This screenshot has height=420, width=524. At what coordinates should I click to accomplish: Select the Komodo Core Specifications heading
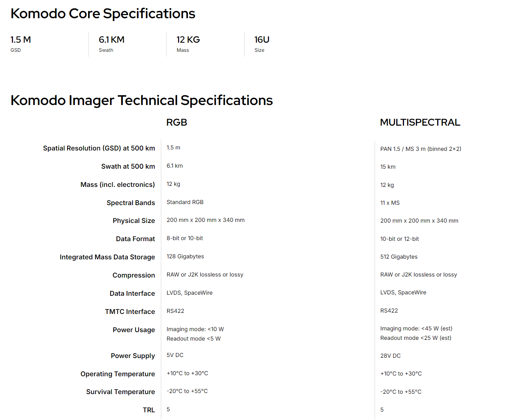(x=103, y=14)
